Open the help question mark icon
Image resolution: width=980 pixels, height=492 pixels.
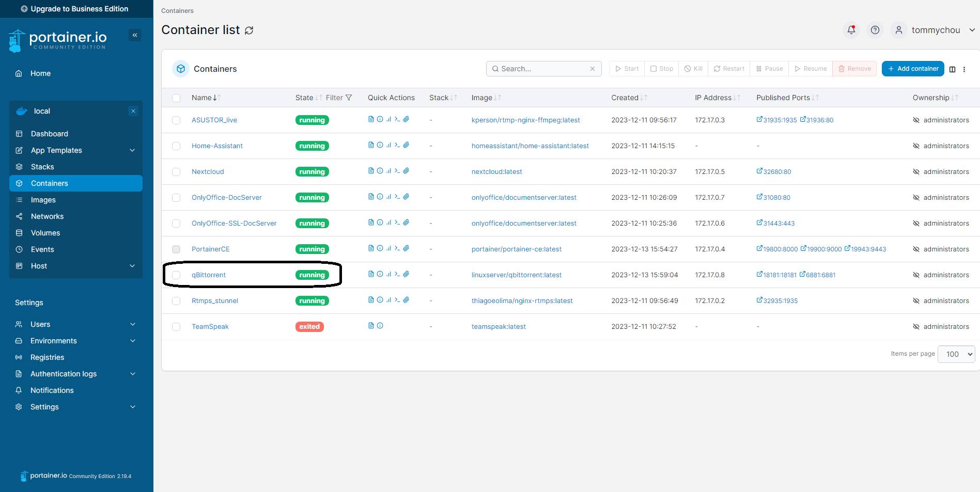point(875,30)
